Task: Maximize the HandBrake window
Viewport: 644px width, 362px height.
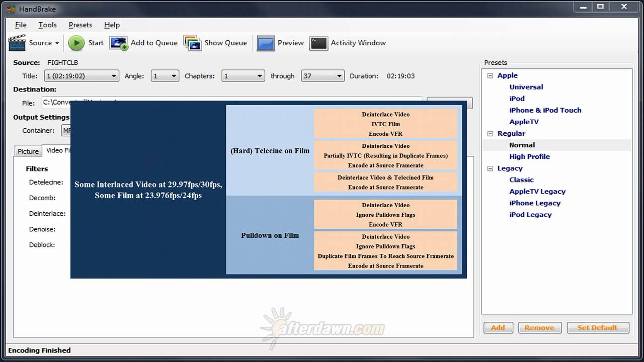Action: click(x=601, y=7)
